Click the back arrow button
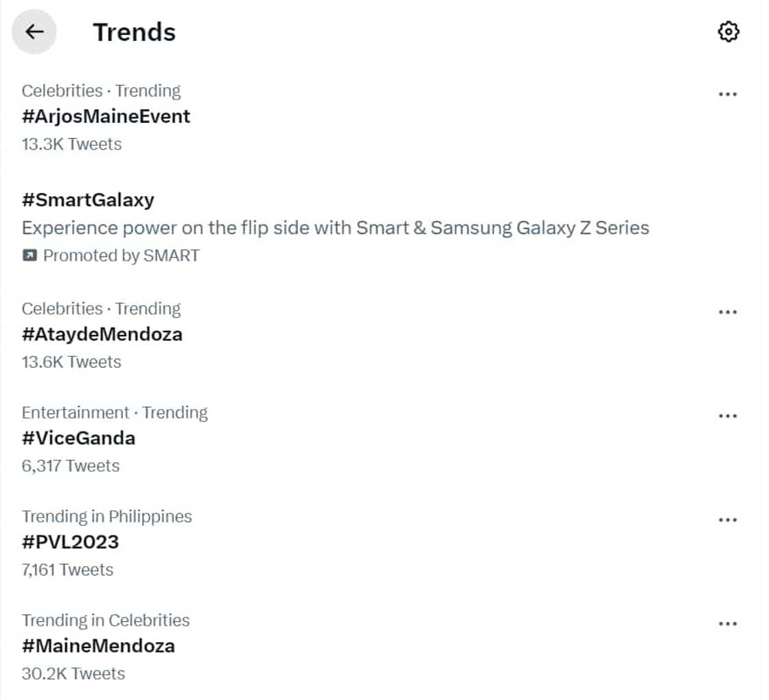769x700 pixels. click(x=34, y=32)
